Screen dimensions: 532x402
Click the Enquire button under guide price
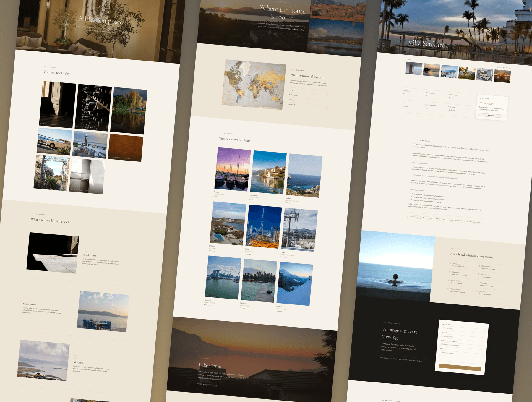click(491, 115)
